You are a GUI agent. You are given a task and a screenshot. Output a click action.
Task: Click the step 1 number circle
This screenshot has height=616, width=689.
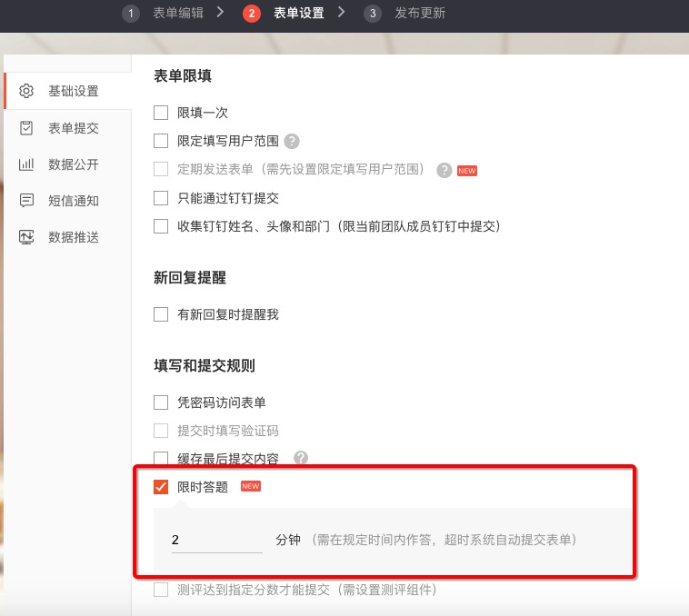coord(131,13)
